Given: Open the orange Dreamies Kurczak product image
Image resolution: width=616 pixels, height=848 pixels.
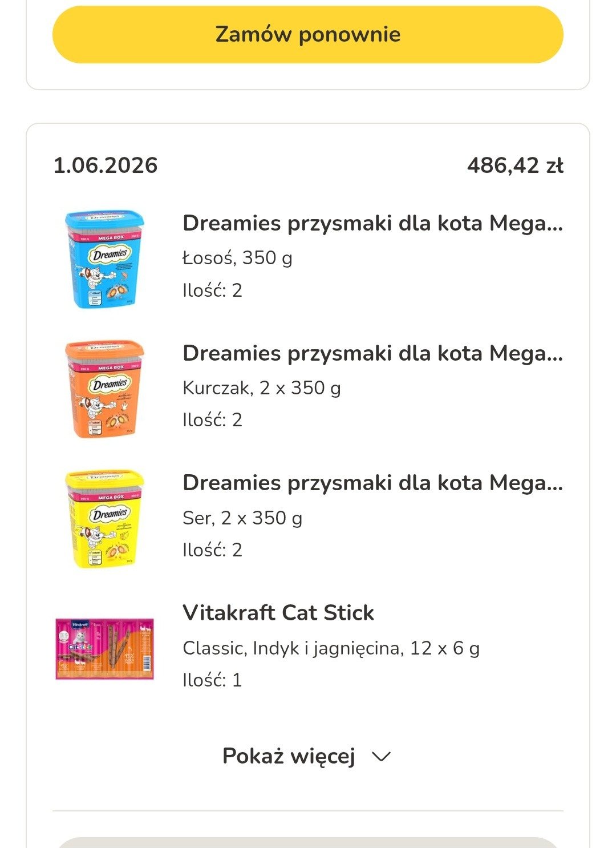Looking at the screenshot, I should 104,389.
